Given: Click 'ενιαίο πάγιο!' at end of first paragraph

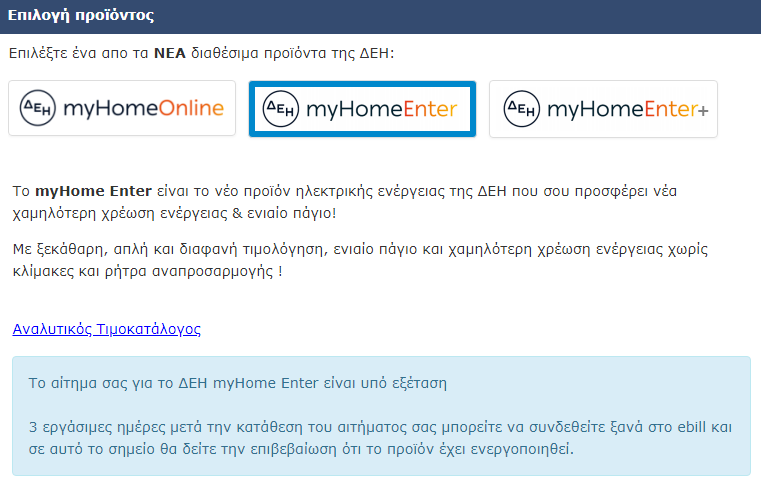Looking at the screenshot, I should click(291, 213).
